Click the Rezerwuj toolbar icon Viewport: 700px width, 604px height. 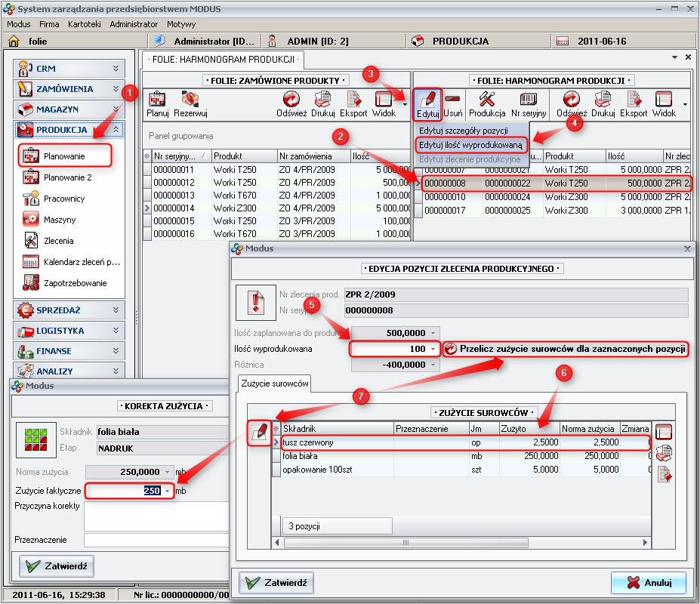[190, 103]
